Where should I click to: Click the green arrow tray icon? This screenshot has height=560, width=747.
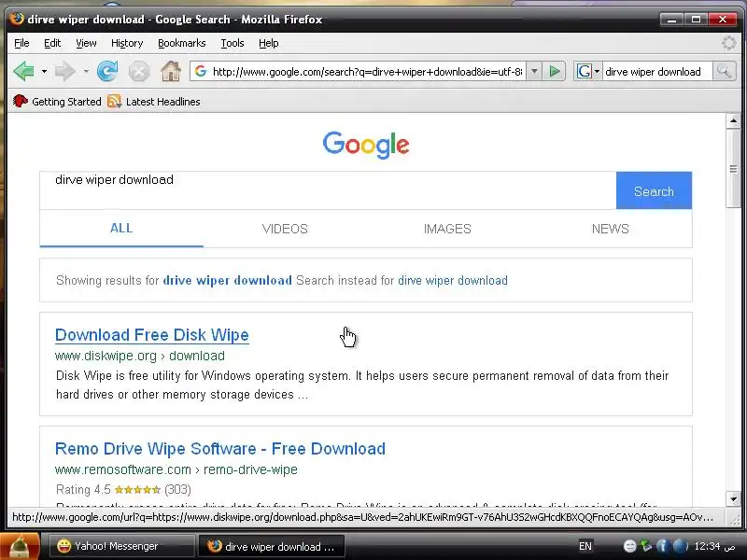[646, 546]
